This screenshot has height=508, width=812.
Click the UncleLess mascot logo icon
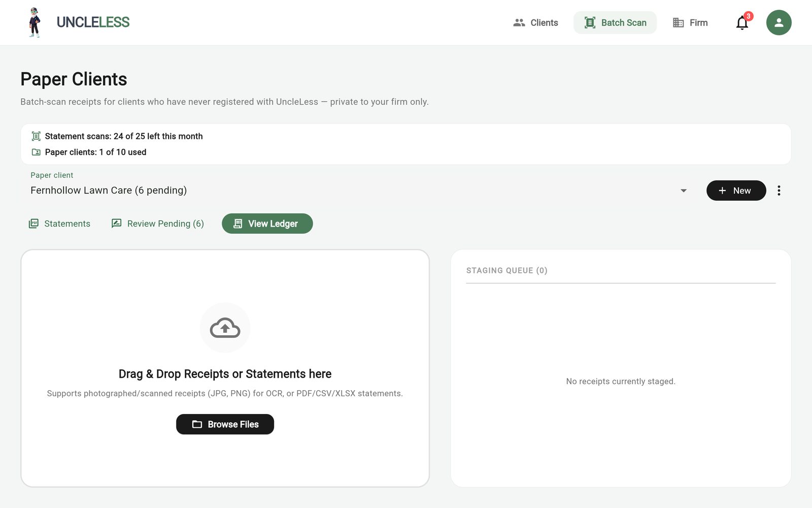click(34, 22)
